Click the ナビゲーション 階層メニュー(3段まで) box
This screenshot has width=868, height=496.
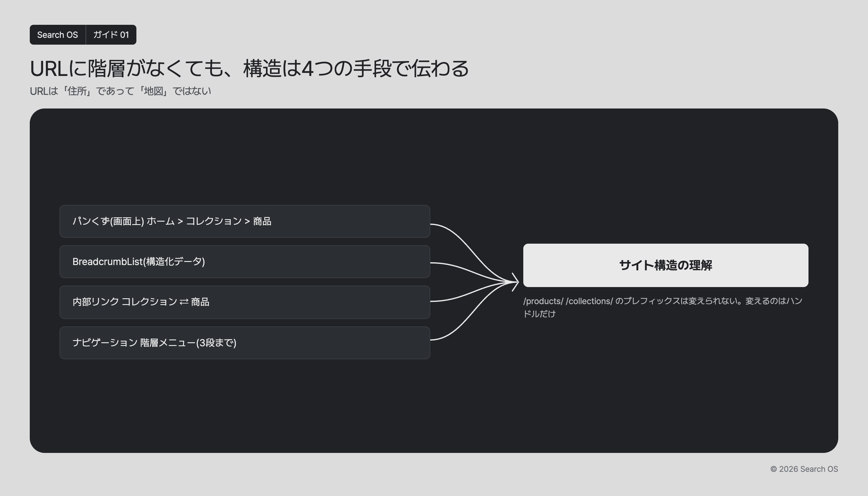point(245,343)
